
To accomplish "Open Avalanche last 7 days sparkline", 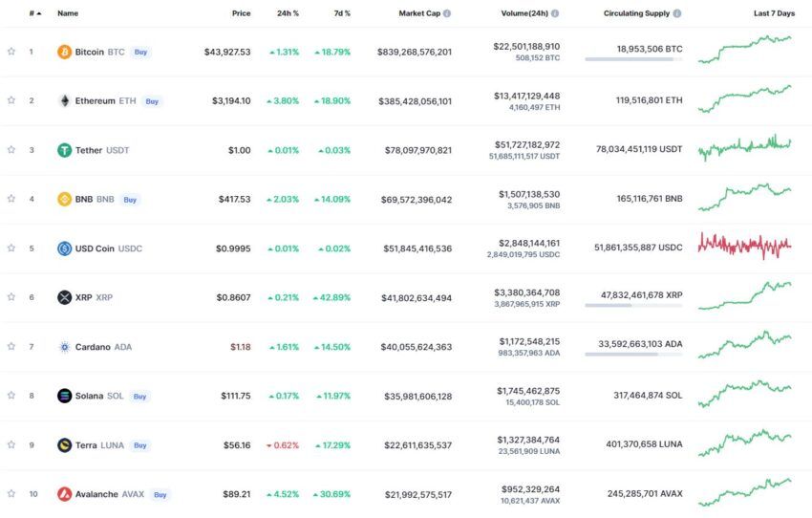I will [x=745, y=492].
